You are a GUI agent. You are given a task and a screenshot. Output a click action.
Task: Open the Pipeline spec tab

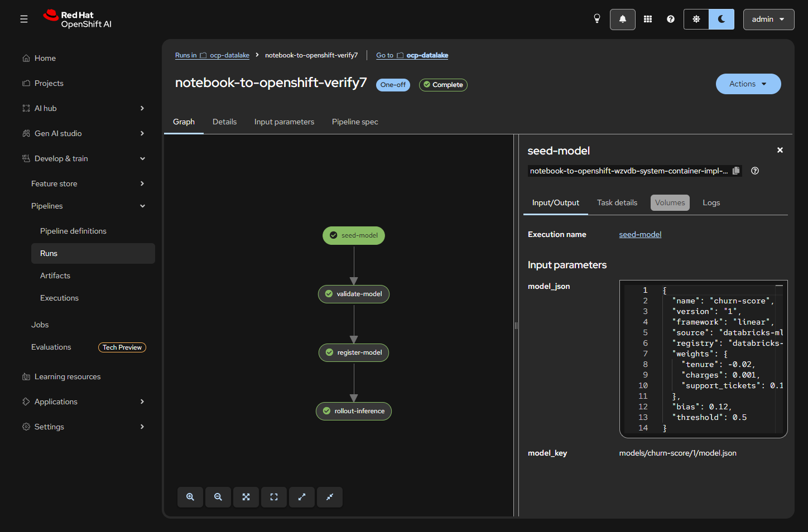point(355,122)
